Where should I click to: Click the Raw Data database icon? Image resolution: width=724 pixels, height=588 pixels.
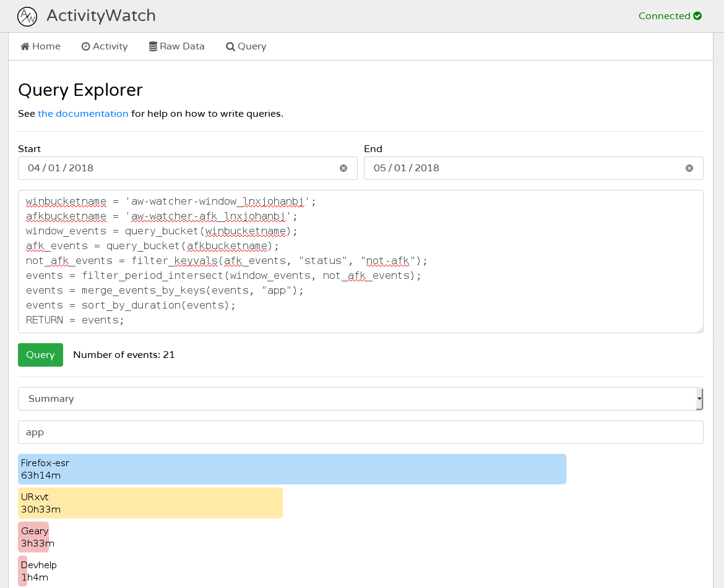pyautogui.click(x=153, y=46)
